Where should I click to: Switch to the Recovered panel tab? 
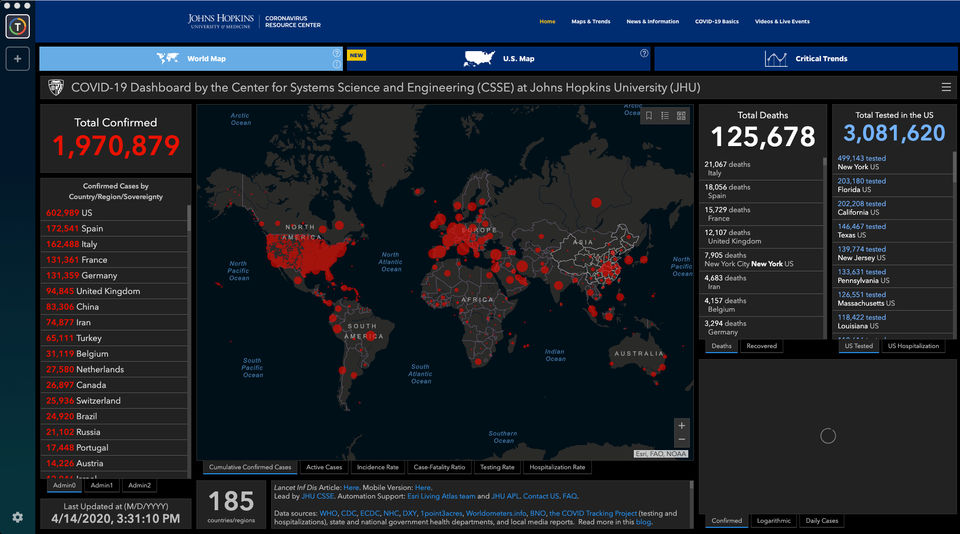click(762, 346)
